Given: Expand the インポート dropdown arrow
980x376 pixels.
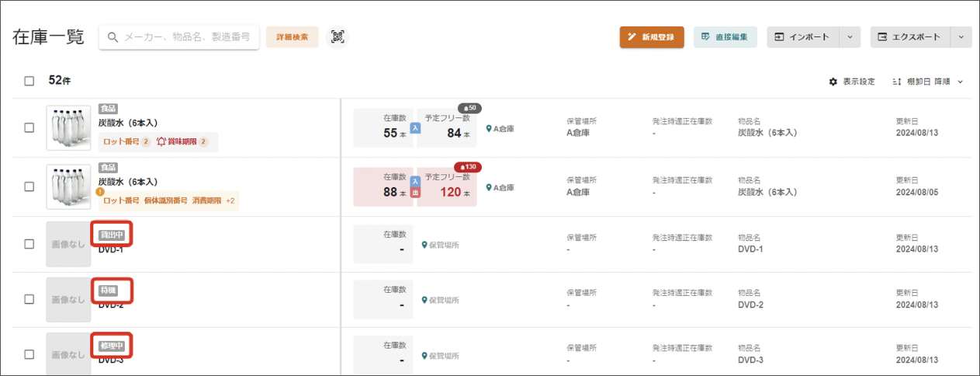Looking at the screenshot, I should point(850,37).
